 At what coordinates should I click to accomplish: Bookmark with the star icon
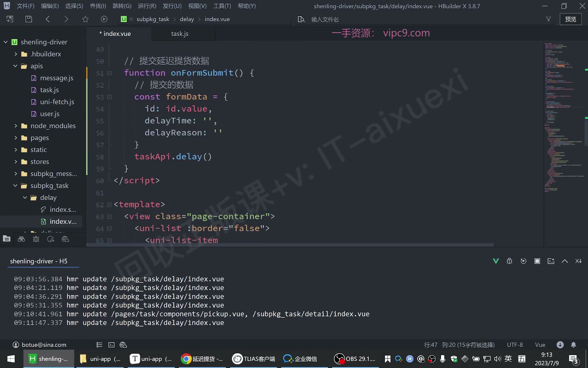pyautogui.click(x=85, y=19)
